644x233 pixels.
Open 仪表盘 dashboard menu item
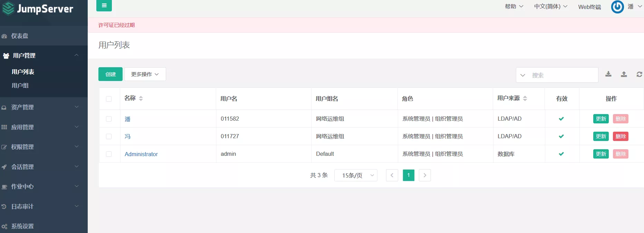20,36
